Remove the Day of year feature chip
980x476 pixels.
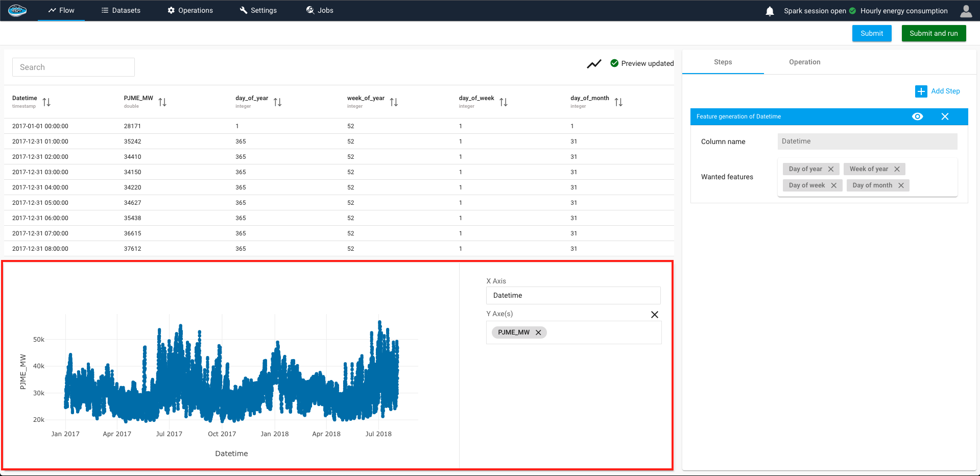pyautogui.click(x=831, y=169)
